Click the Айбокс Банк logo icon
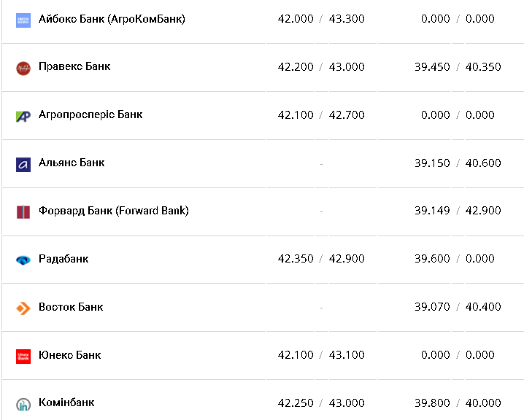This screenshot has width=524, height=420. pyautogui.click(x=23, y=20)
